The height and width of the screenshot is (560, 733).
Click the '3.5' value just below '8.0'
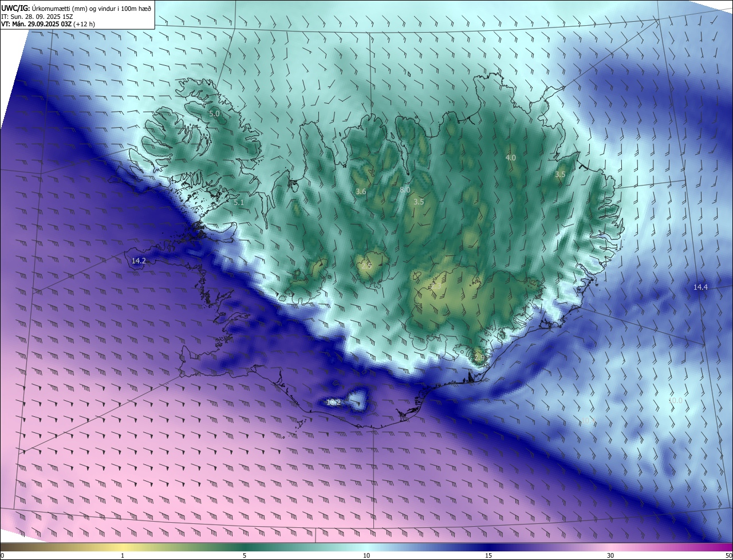[x=419, y=202]
